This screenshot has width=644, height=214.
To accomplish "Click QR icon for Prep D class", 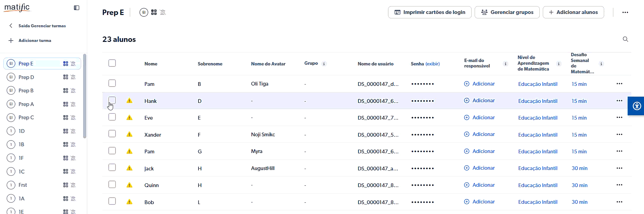I will (x=66, y=77).
